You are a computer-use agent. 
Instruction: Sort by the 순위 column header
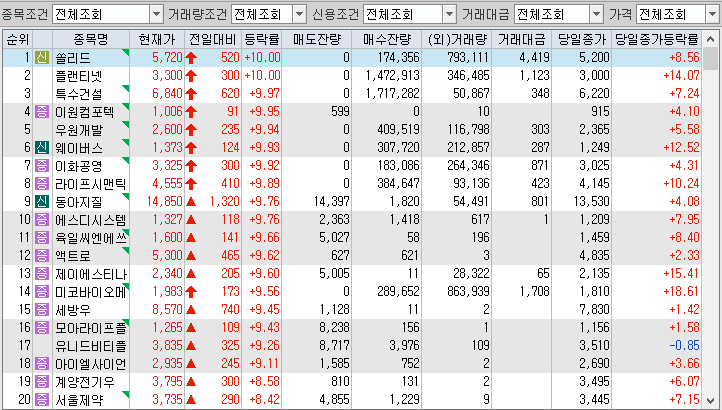18,39
